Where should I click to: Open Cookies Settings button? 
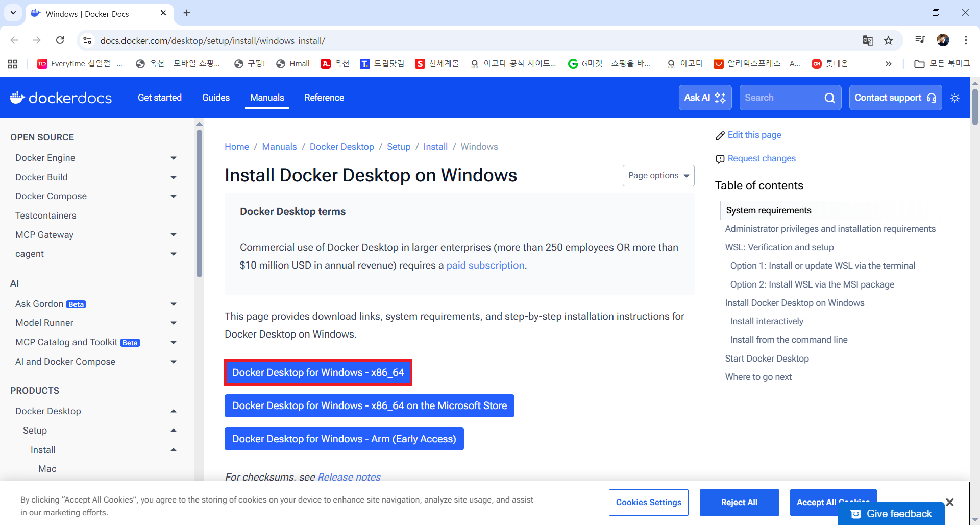tap(648, 503)
